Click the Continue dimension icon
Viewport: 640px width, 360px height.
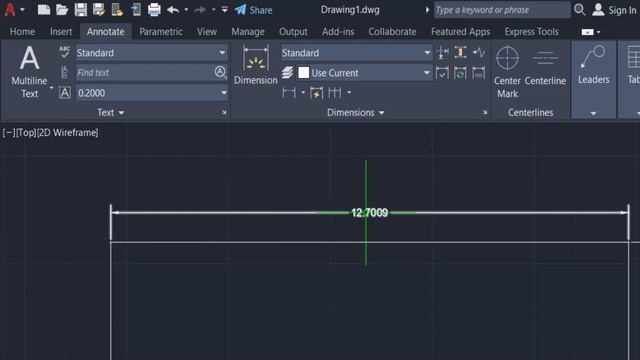coord(335,93)
